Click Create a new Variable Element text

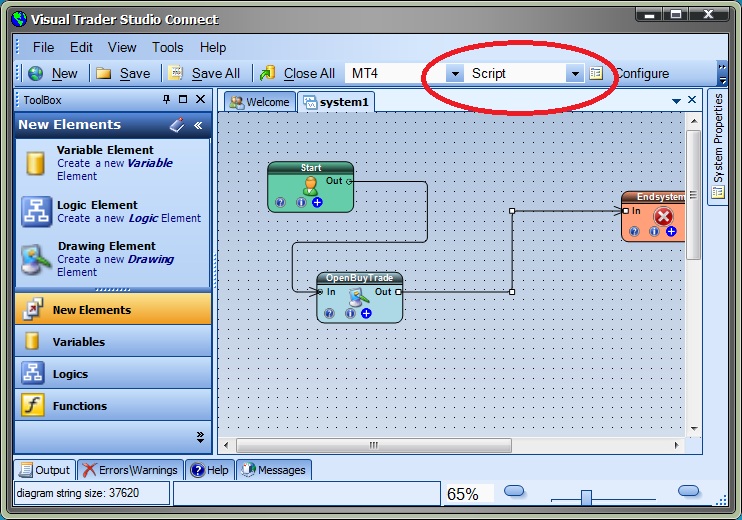115,169
